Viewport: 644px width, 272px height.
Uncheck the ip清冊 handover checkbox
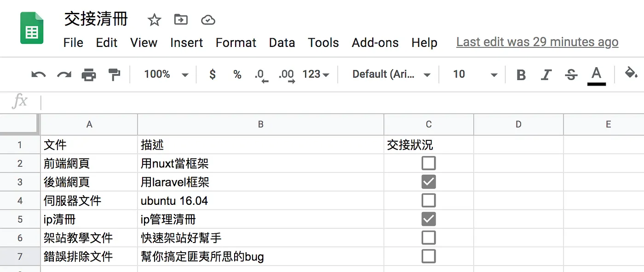[428, 219]
